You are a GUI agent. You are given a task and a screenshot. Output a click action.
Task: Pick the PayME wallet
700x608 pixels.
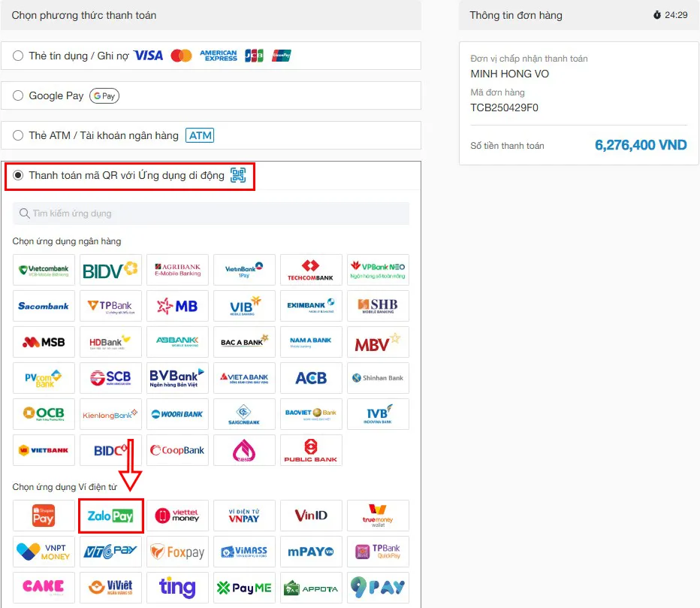(x=244, y=588)
